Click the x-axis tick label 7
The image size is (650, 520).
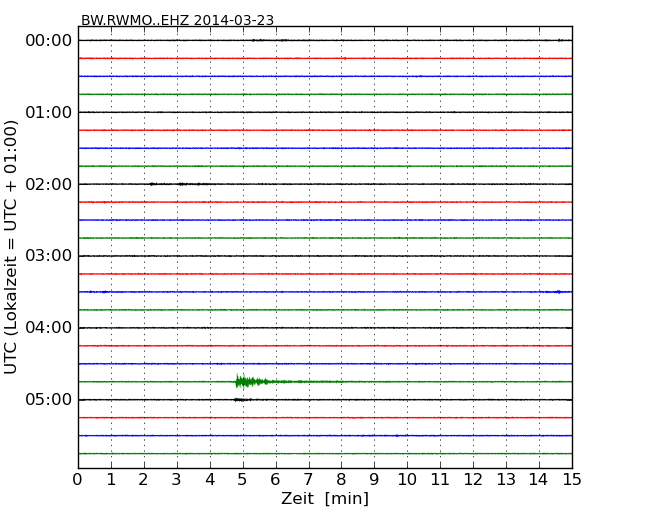click(308, 480)
